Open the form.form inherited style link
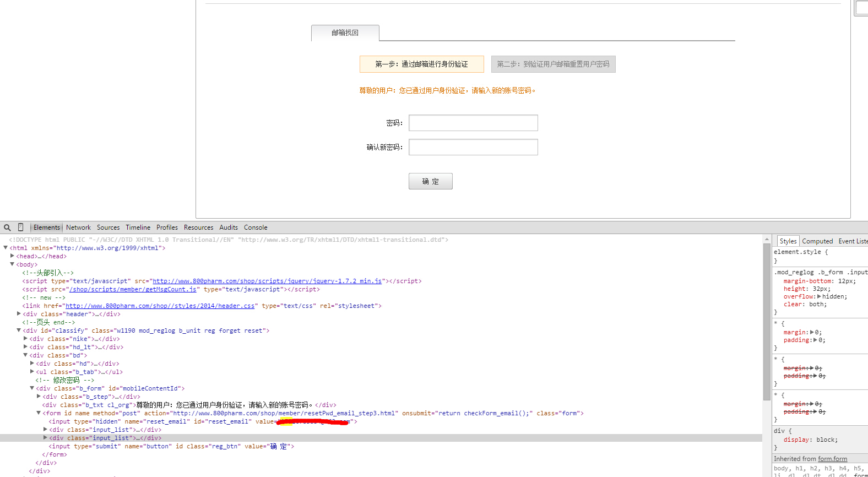This screenshot has width=868, height=477. (x=833, y=459)
